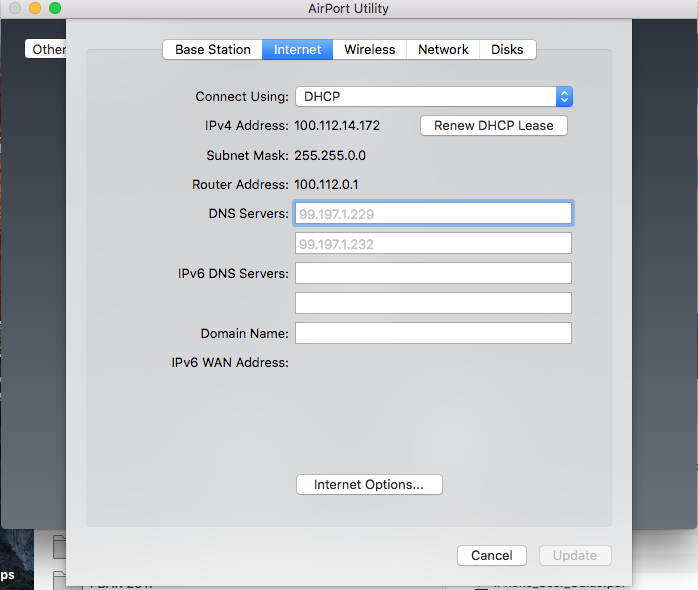Click the Subnet Mask value 255.255.0.0
698x590 pixels.
pos(330,155)
